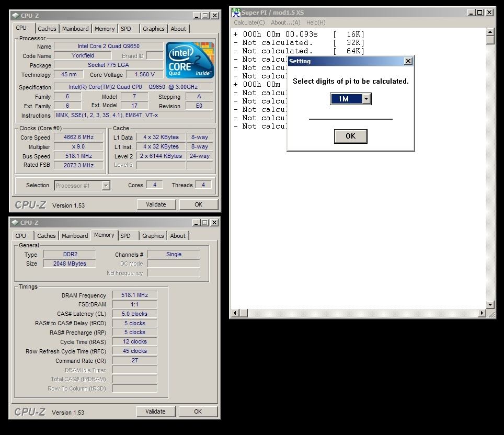Click Validate in the top CPU-Z window
Screen dimensions: 504x435
(x=156, y=204)
